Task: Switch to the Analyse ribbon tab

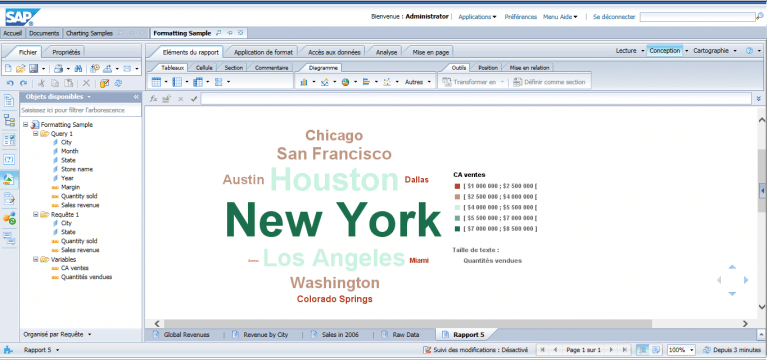Action: (x=386, y=52)
